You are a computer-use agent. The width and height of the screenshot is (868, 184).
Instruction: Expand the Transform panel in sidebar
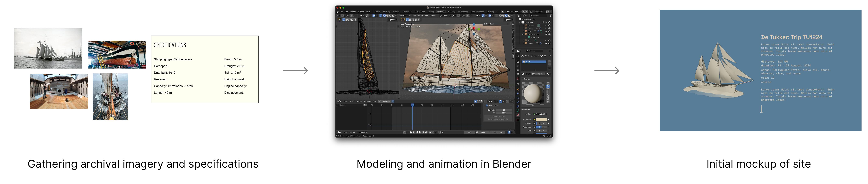coord(489,24)
